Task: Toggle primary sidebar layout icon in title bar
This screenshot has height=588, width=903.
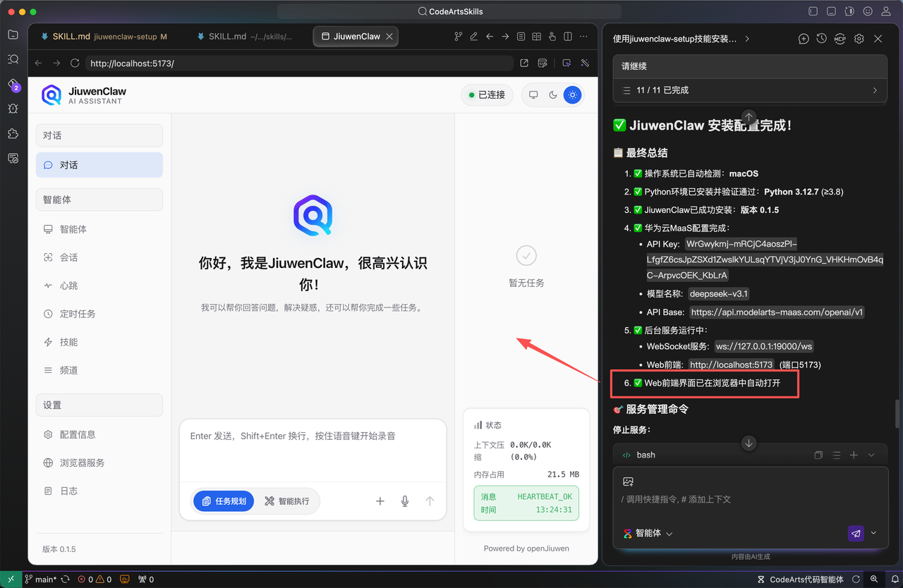Action: tap(813, 12)
